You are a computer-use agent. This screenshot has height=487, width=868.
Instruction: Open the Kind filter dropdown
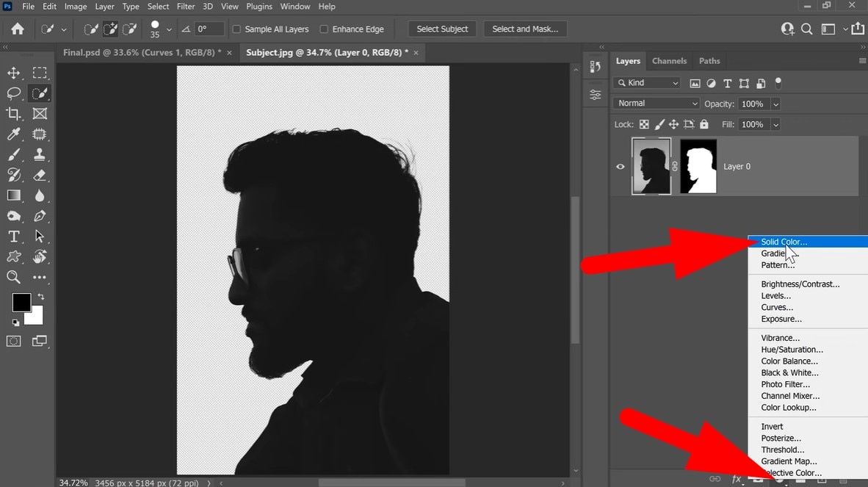[x=646, y=83]
